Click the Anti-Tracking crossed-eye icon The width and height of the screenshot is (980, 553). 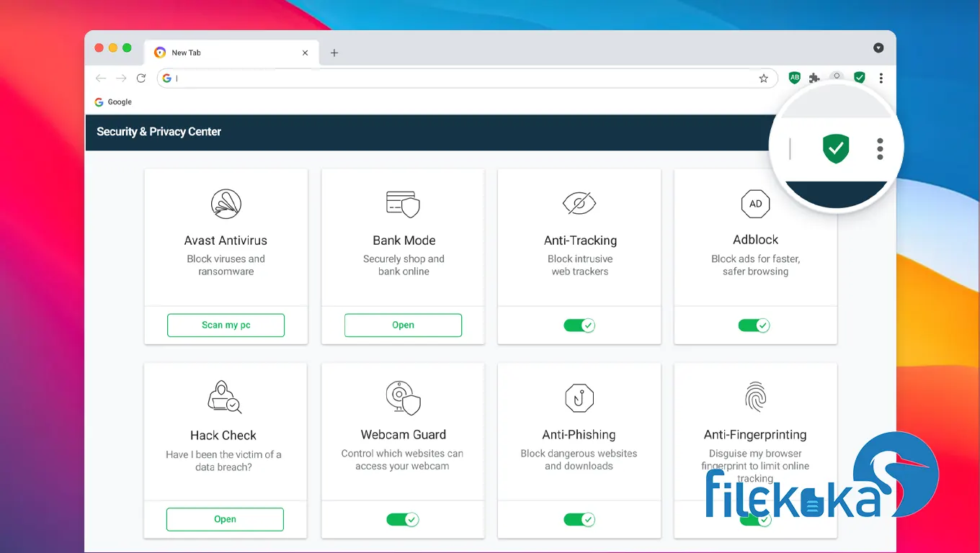pyautogui.click(x=579, y=203)
